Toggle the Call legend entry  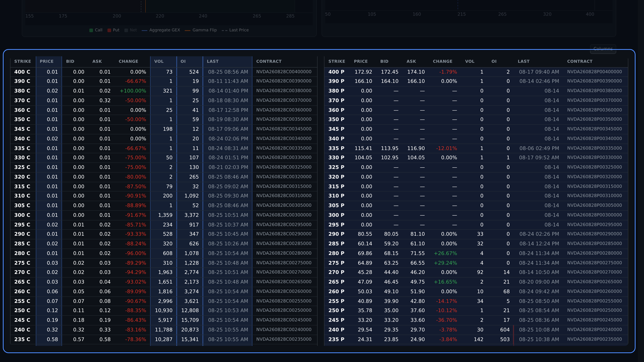point(96,30)
